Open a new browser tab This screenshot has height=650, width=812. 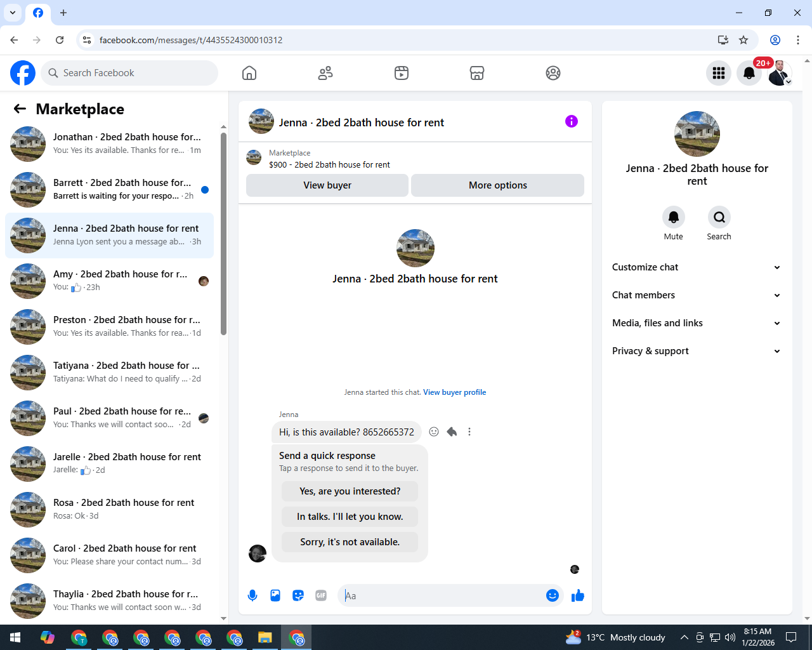point(63,13)
